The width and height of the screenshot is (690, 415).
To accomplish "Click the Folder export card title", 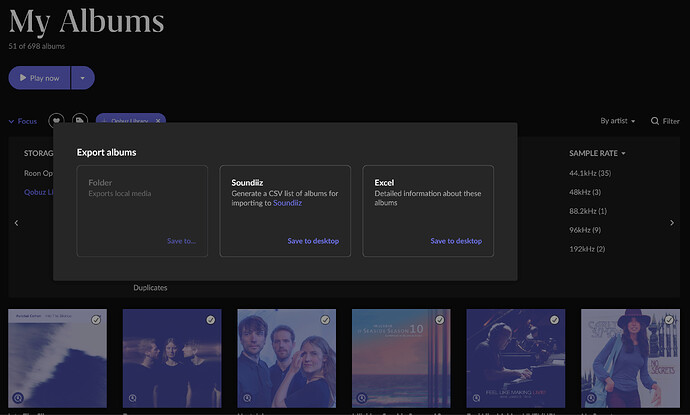I will coord(100,182).
